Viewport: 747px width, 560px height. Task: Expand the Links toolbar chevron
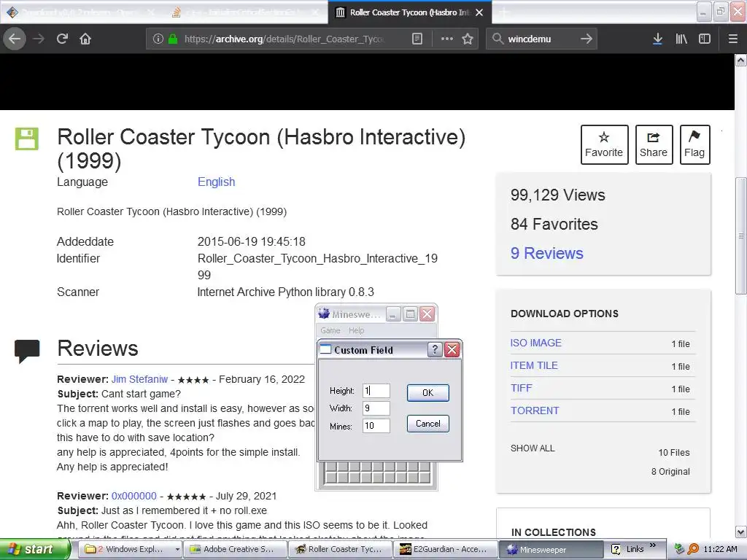point(653,545)
